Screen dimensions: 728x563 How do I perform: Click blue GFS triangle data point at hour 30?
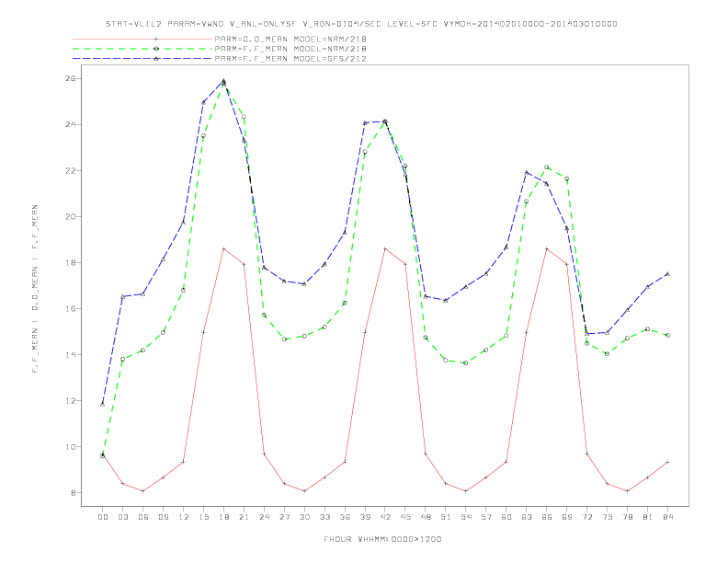(x=304, y=284)
